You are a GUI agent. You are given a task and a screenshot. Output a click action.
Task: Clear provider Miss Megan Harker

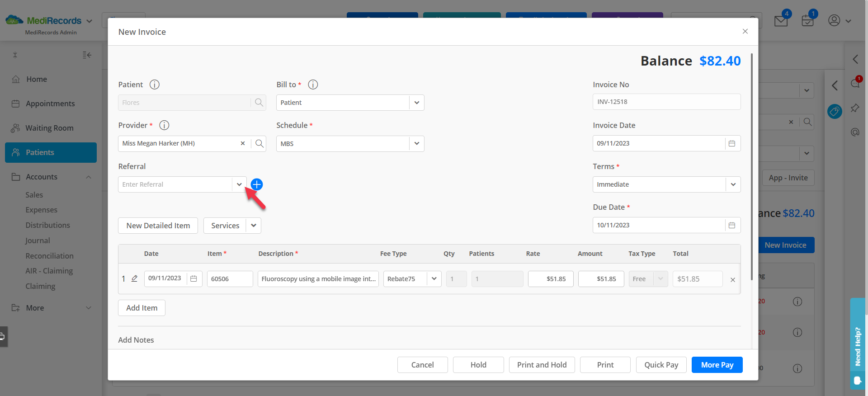pos(243,143)
